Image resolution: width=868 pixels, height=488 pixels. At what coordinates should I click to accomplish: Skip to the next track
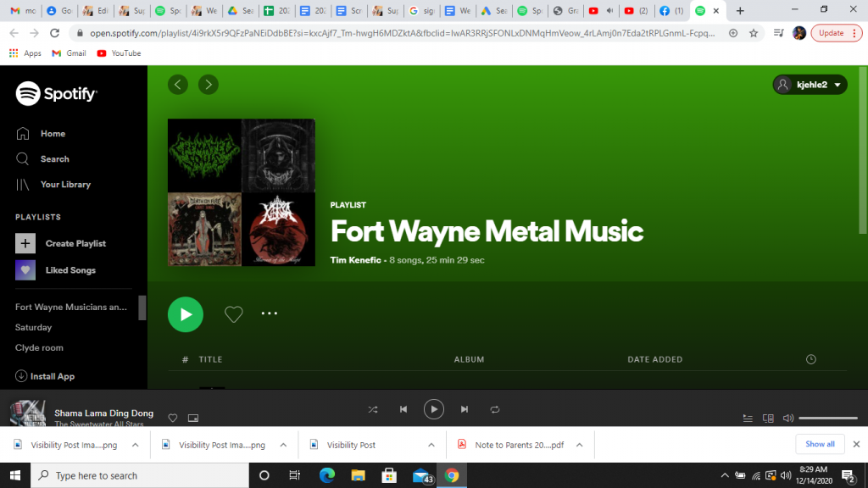465,409
